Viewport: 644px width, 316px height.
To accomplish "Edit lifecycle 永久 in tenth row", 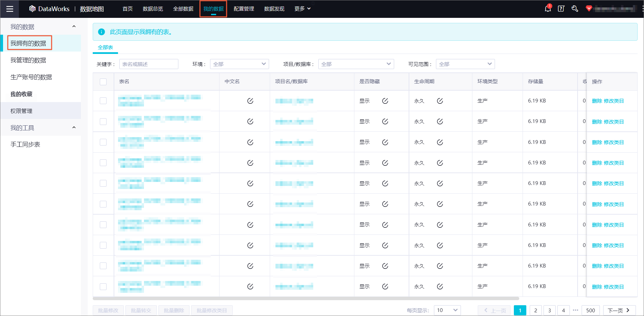I will (440, 286).
